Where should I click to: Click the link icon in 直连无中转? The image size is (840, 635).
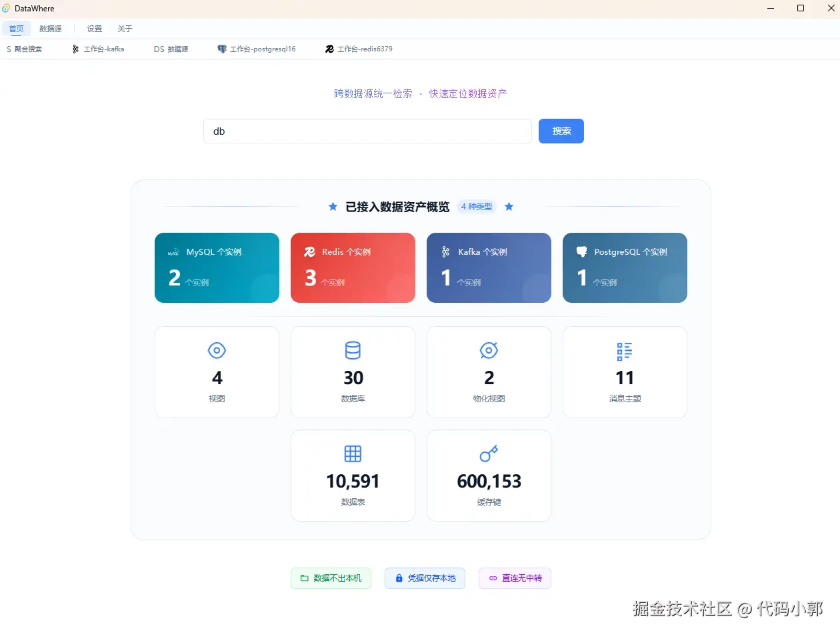pos(493,578)
